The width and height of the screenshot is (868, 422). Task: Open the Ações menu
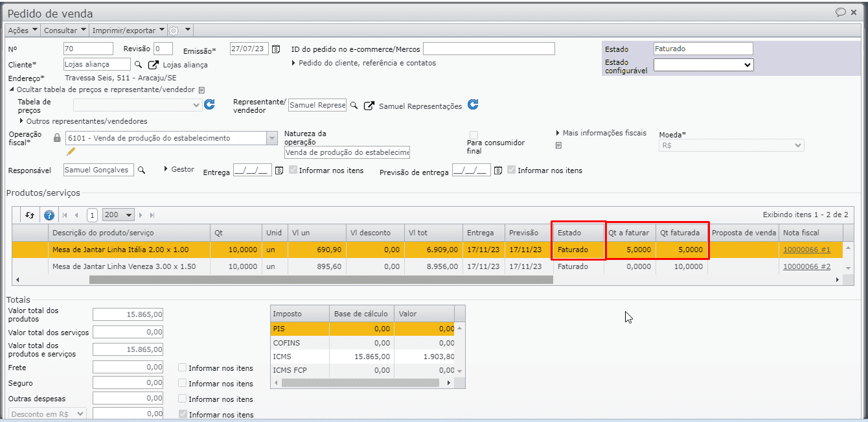[22, 30]
